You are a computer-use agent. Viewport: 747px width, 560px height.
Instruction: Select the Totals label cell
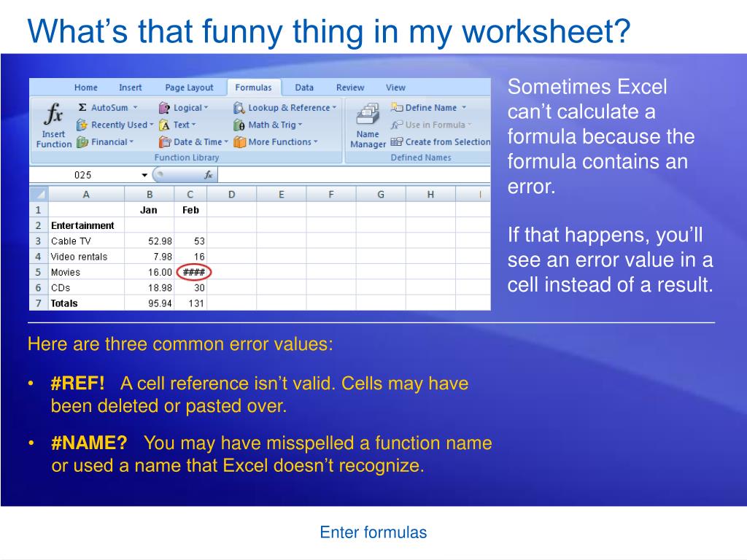pyautogui.click(x=86, y=303)
